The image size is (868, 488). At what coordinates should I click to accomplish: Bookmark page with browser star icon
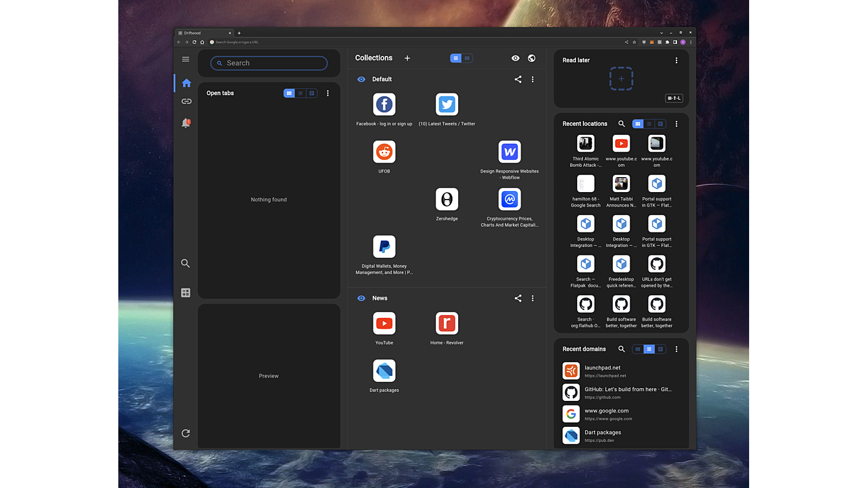point(634,42)
